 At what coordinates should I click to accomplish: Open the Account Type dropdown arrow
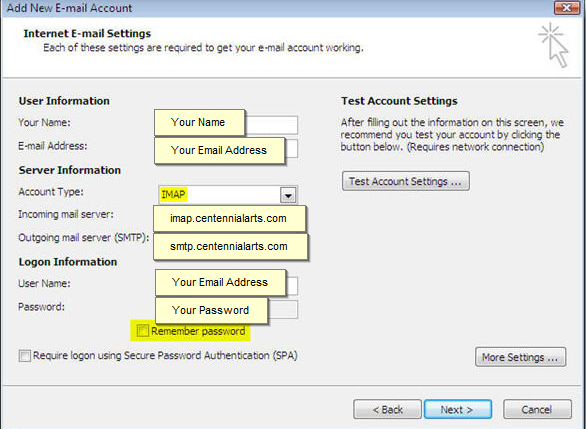tap(288, 195)
